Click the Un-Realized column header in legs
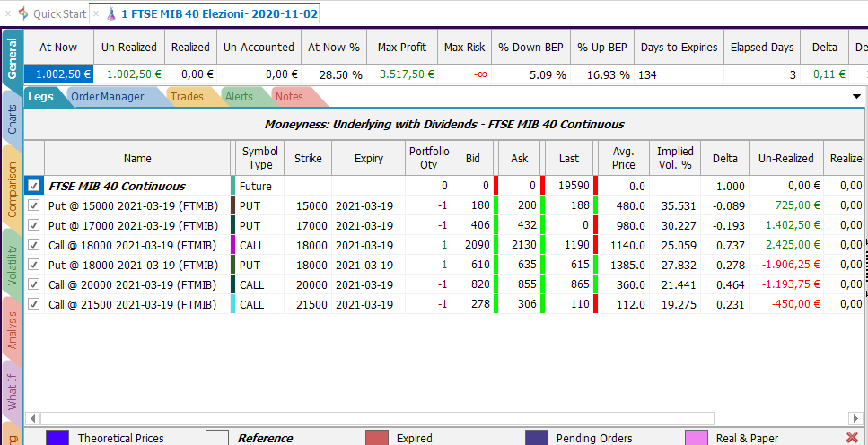The image size is (868, 445). click(x=785, y=158)
